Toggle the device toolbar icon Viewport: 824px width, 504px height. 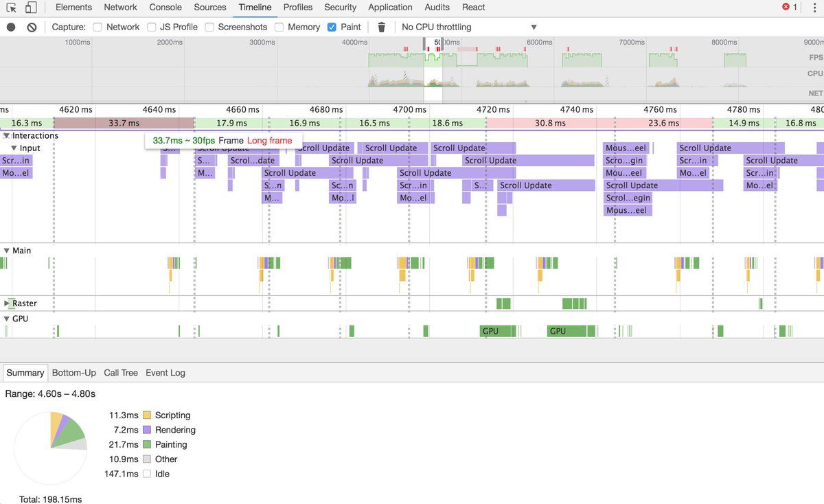[31, 8]
